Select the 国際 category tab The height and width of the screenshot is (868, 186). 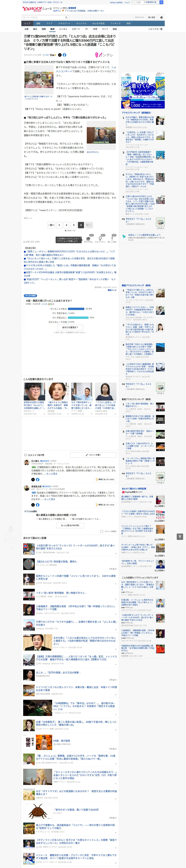pos(44,29)
